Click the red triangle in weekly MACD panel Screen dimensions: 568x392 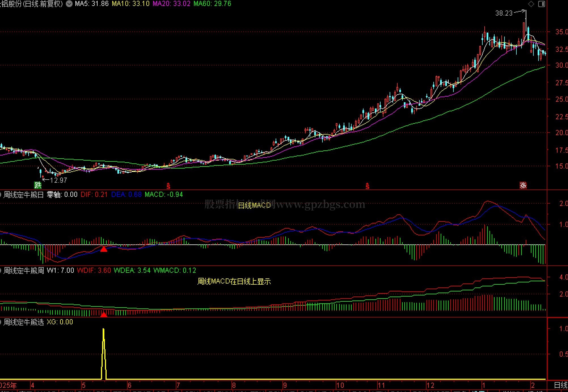coord(104,314)
